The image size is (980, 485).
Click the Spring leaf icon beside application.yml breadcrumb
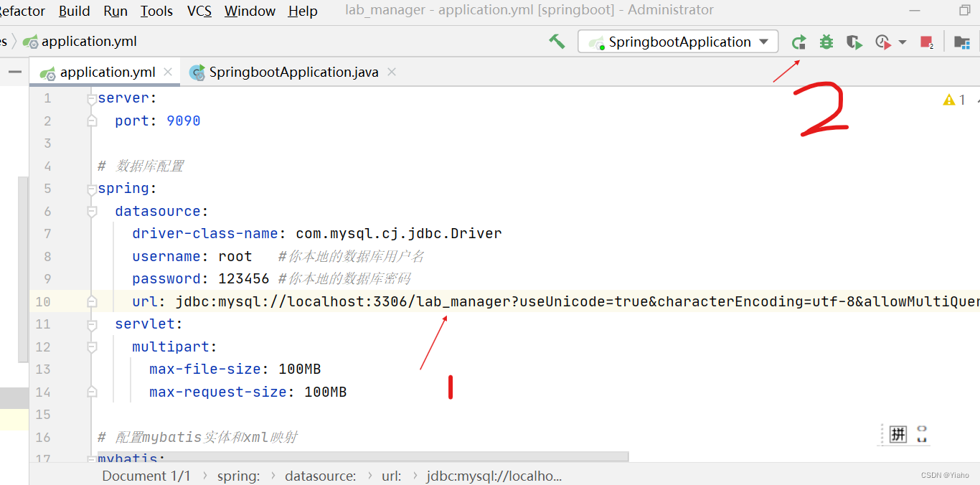(30, 41)
